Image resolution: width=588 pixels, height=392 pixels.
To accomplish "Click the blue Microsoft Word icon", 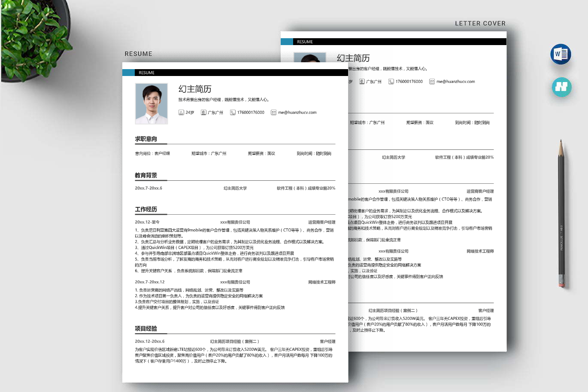I will (561, 54).
